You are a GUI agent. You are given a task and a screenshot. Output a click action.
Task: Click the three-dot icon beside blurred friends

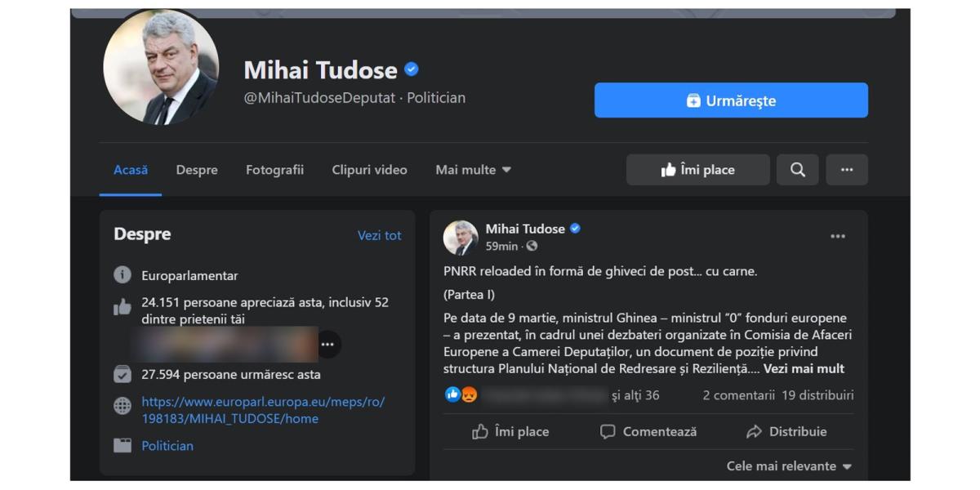(327, 345)
